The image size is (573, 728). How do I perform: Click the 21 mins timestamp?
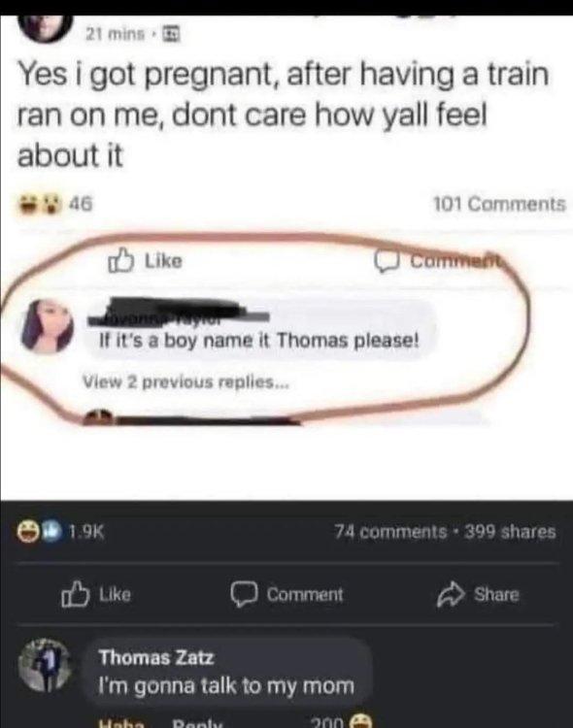click(x=116, y=34)
